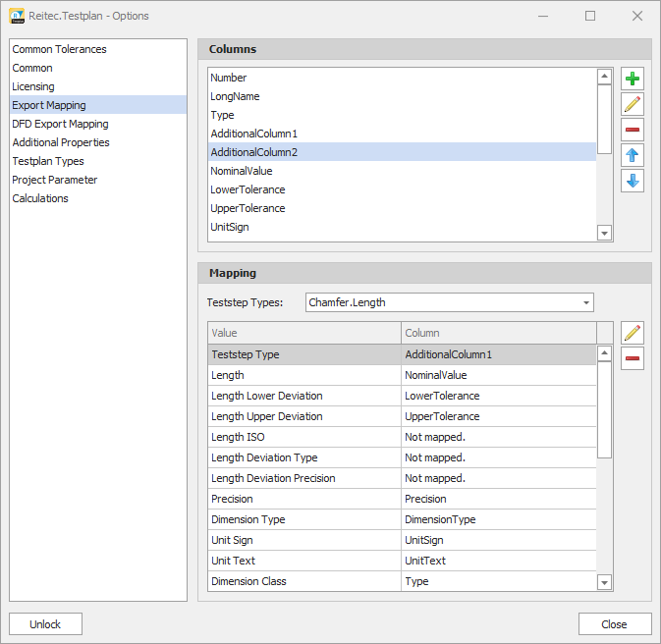Select DFD Export Mapping in sidebar
The width and height of the screenshot is (661, 644).
click(60, 124)
